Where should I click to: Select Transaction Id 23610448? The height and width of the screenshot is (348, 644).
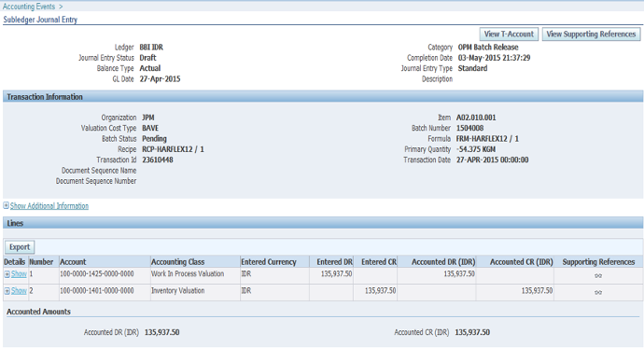(158, 160)
